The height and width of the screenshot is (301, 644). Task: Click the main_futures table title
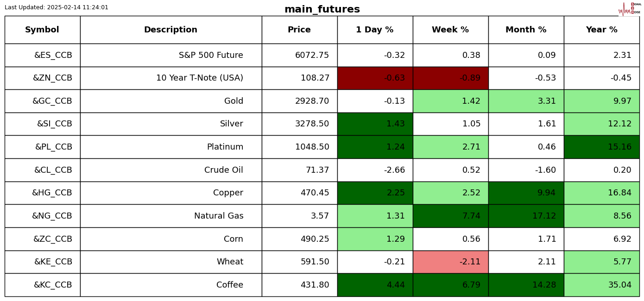pos(322,10)
